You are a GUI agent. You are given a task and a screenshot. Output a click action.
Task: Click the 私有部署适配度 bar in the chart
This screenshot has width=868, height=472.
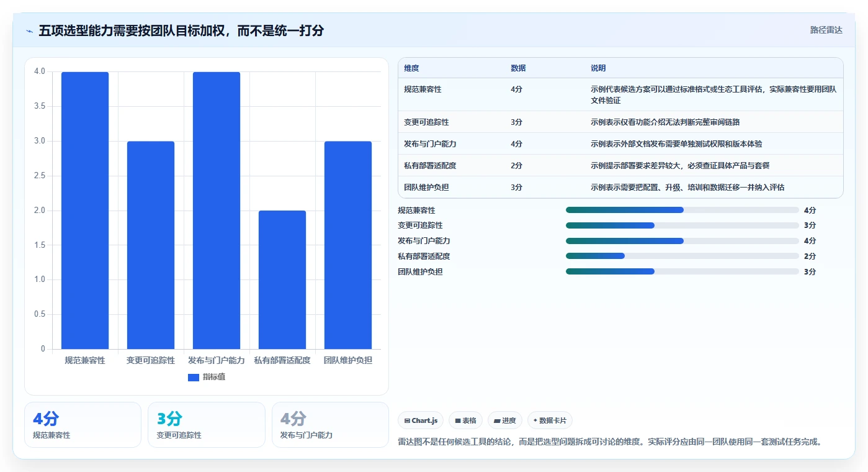click(x=282, y=280)
